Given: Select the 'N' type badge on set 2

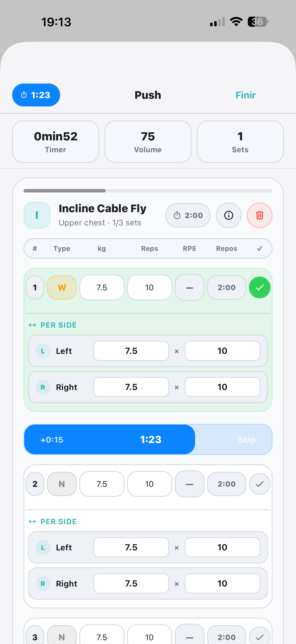Looking at the screenshot, I should click(x=62, y=483).
